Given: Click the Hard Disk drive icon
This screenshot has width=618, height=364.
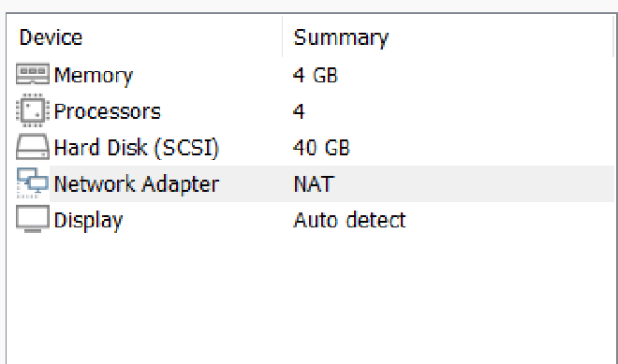Looking at the screenshot, I should point(33,147).
